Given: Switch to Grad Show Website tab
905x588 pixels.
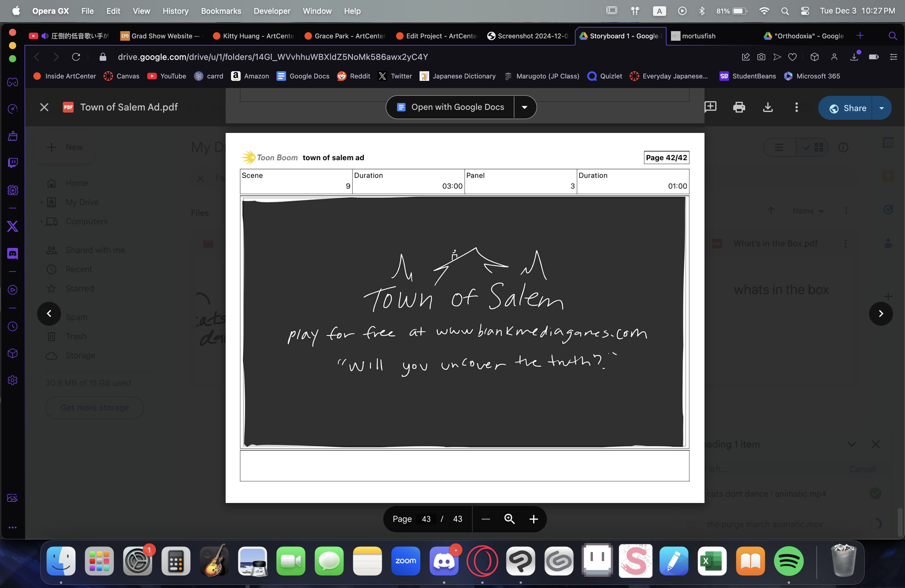Looking at the screenshot, I should 161,36.
